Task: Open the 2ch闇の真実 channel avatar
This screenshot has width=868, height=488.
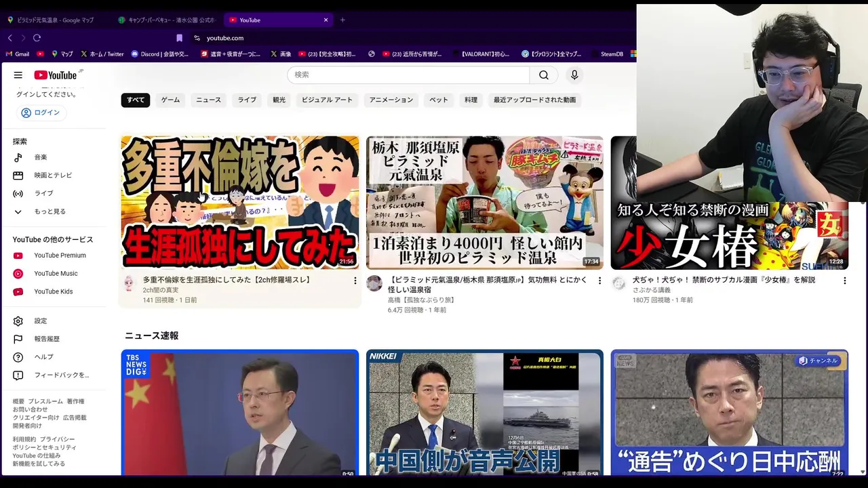Action: coord(130,283)
